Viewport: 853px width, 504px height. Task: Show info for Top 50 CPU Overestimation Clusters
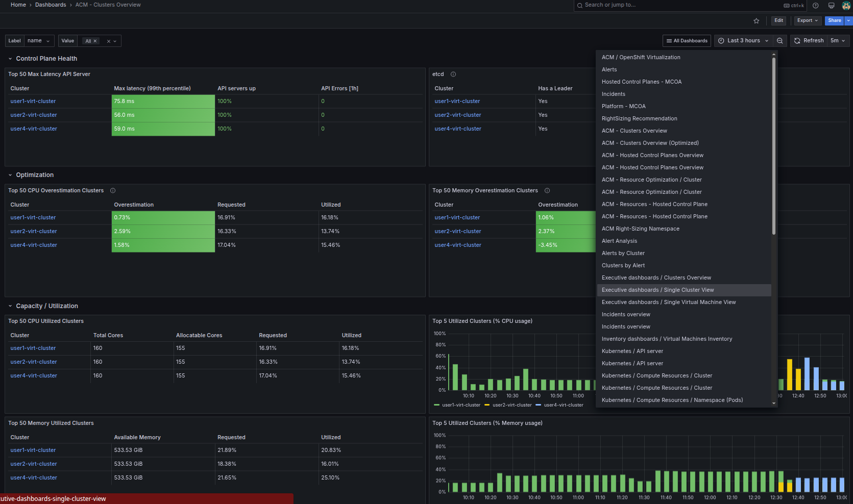click(113, 191)
